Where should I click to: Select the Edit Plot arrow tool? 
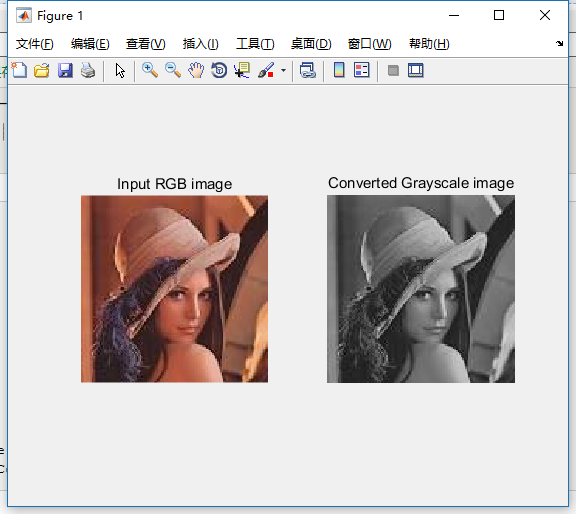[120, 70]
